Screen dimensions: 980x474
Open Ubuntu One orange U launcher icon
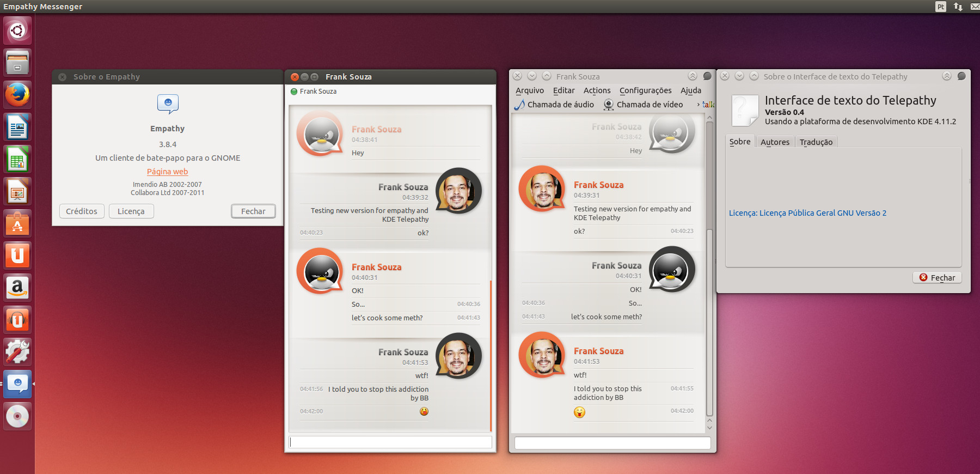[17, 256]
